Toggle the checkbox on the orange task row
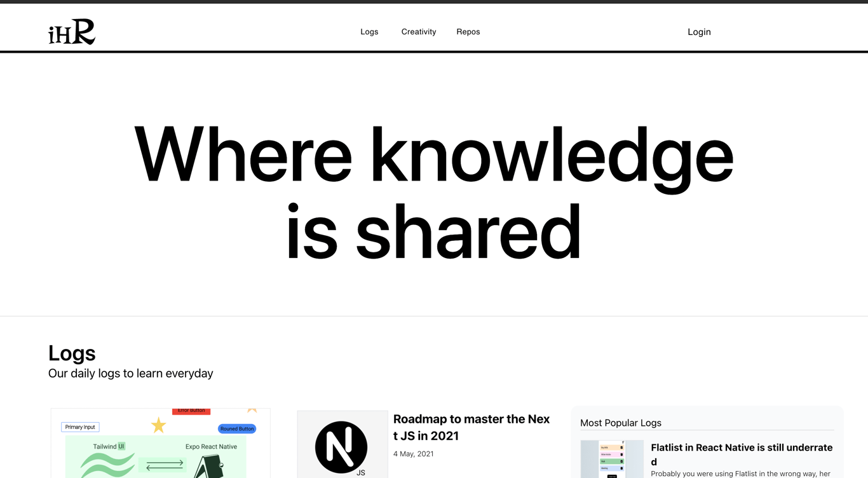The width and height of the screenshot is (868, 478). (x=621, y=447)
